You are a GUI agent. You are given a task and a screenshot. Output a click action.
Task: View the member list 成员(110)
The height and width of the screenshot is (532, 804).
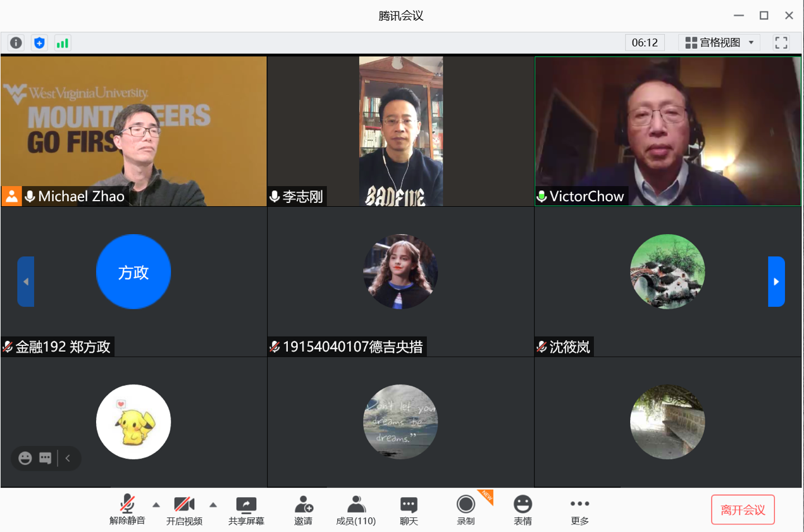356,510
